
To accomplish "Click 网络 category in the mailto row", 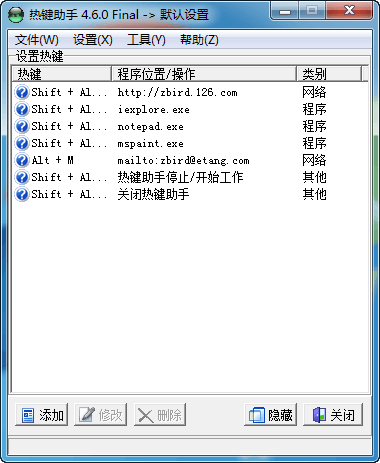I will click(x=314, y=160).
